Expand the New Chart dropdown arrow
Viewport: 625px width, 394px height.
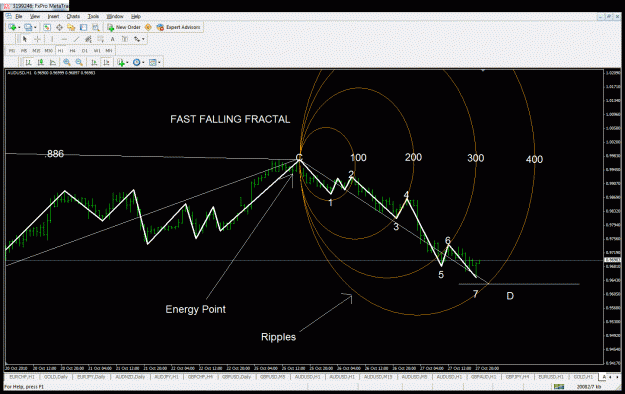[x=19, y=27]
